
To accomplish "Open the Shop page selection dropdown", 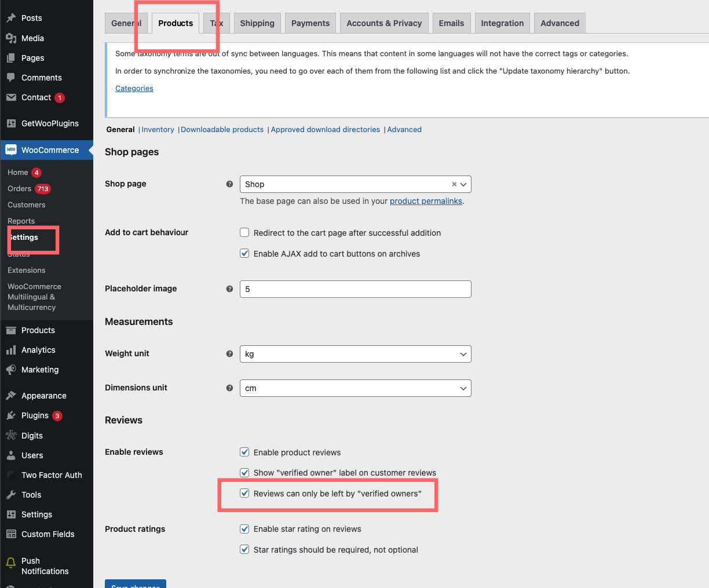I will point(348,184).
